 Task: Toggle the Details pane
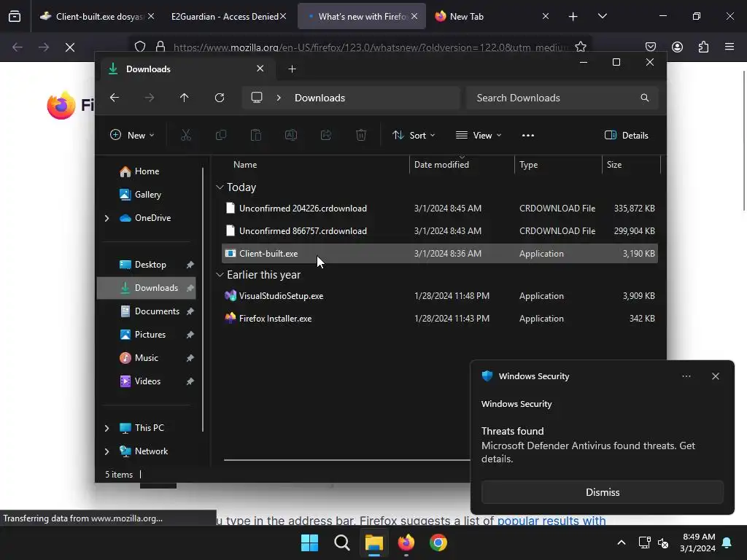point(627,135)
